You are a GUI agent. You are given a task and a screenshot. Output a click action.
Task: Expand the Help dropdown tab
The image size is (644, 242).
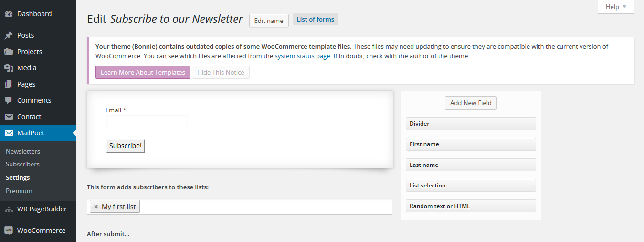(x=616, y=7)
